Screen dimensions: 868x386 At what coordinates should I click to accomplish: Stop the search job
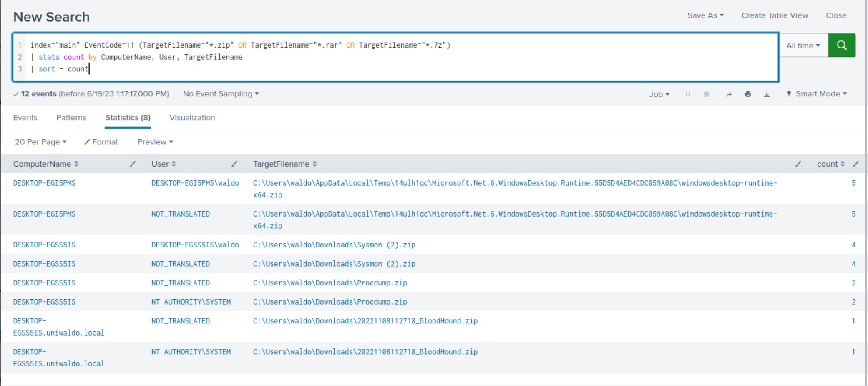pos(707,94)
